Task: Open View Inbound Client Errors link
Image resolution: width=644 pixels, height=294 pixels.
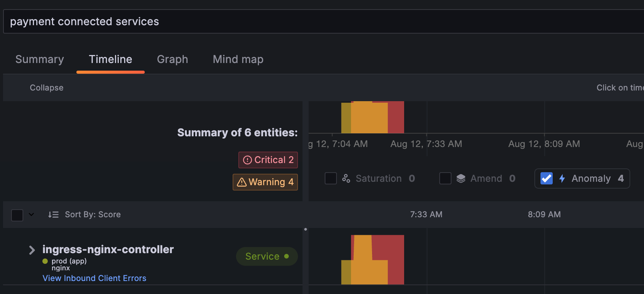Action: [x=94, y=278]
